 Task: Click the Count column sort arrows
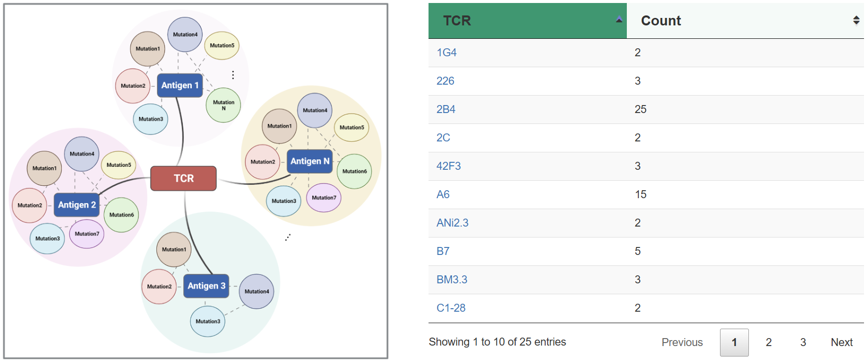coord(856,20)
